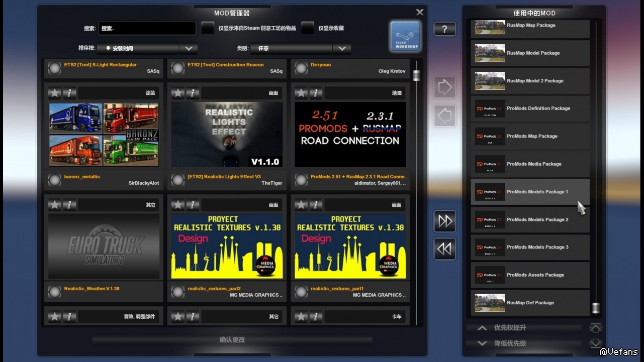The height and width of the screenshot is (362, 644).
Task: Select ProMods Models Package 1 in active mods
Action: [x=530, y=192]
